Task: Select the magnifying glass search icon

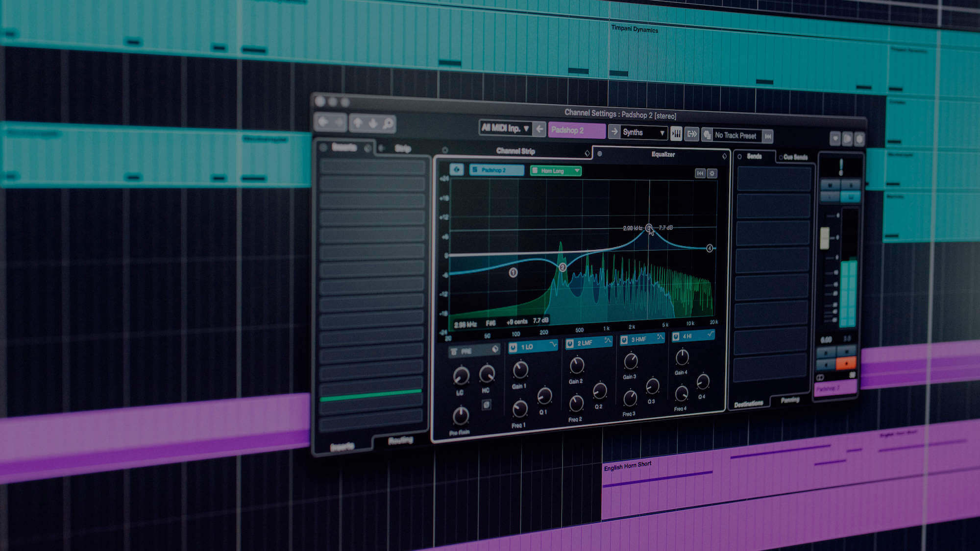Action: click(x=388, y=124)
